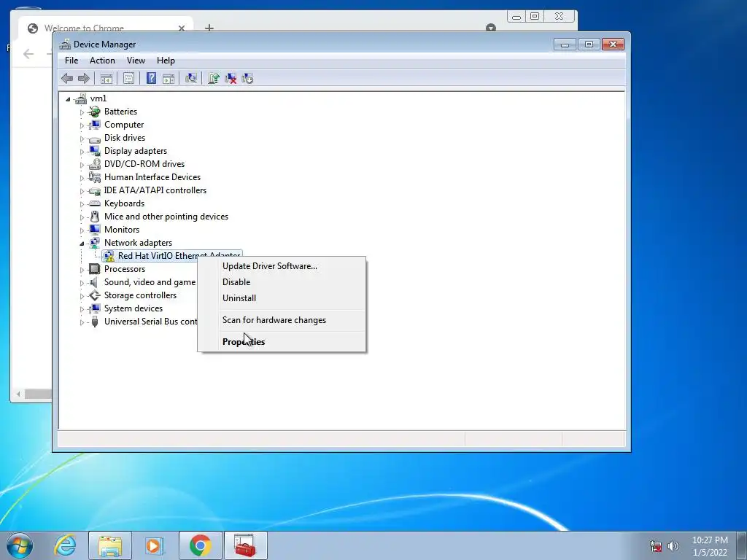Click the Forward arrow in Device Manager toolbar

coord(84,78)
